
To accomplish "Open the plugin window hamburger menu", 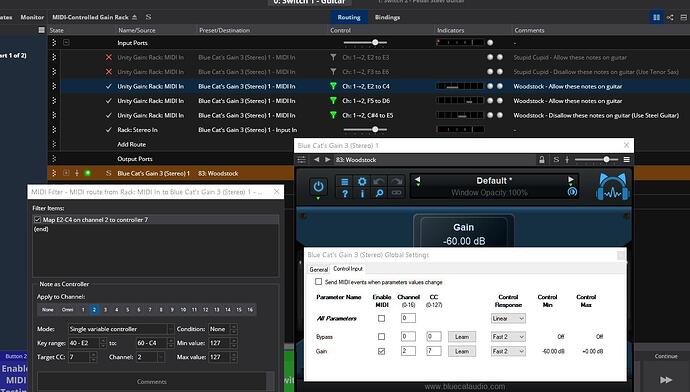I will 626,159.
